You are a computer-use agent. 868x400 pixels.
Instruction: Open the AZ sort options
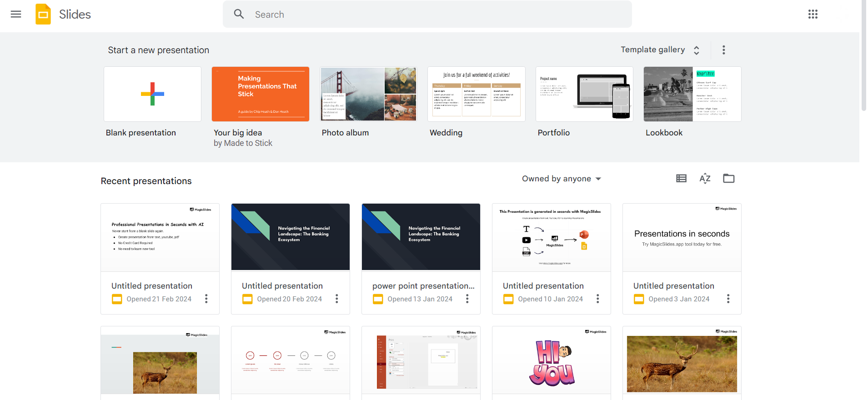705,179
